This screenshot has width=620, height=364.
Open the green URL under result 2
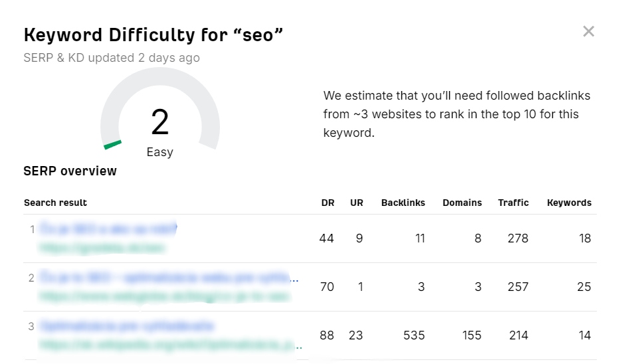pyautogui.click(x=165, y=296)
